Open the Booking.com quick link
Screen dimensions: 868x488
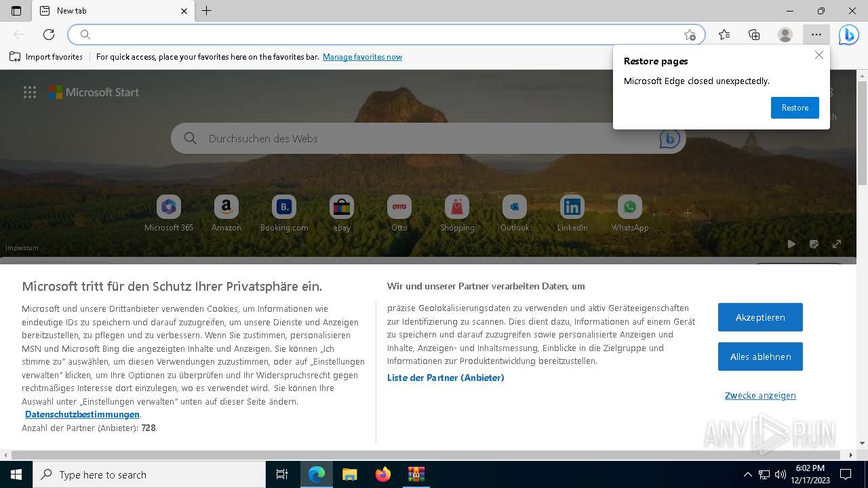[284, 213]
